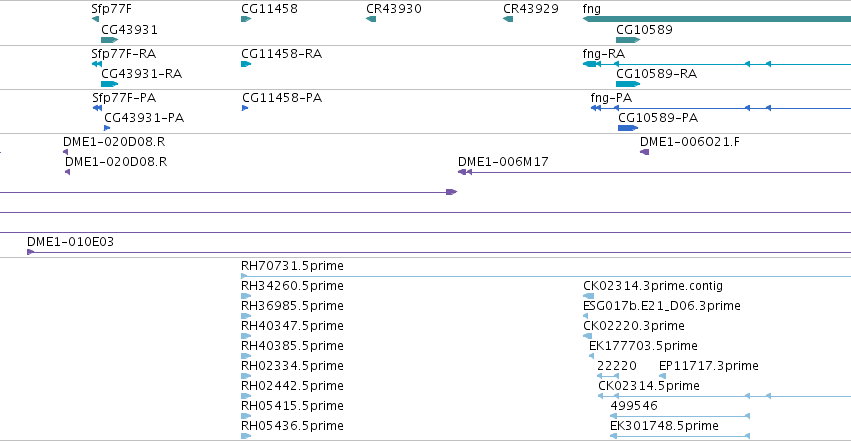Select the Sfp77F gene label

pos(111,9)
